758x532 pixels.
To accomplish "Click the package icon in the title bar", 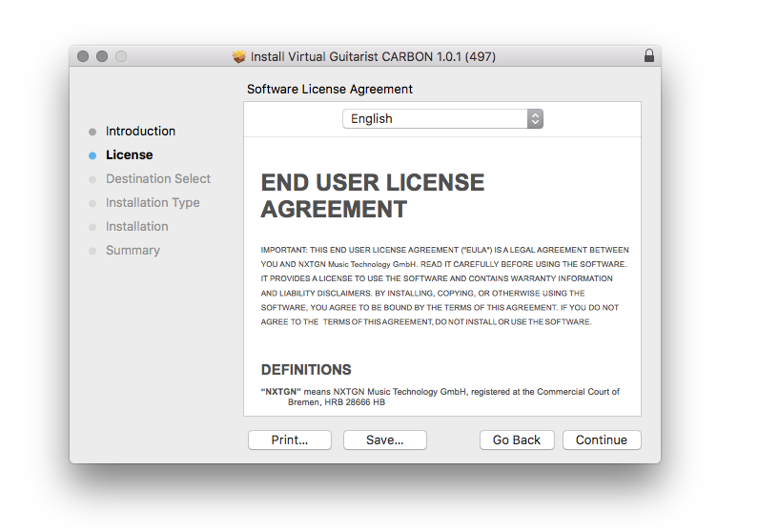I will [239, 56].
